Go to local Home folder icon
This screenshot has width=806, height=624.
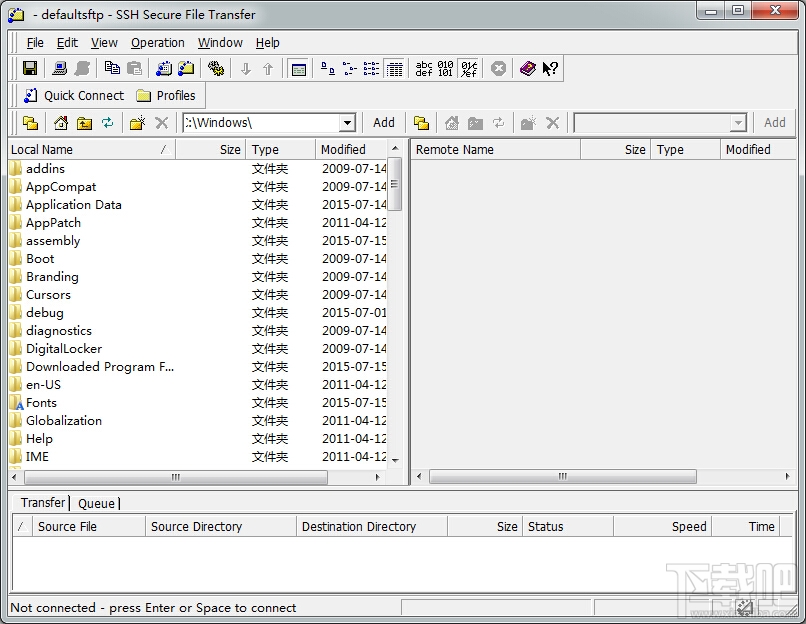(61, 123)
